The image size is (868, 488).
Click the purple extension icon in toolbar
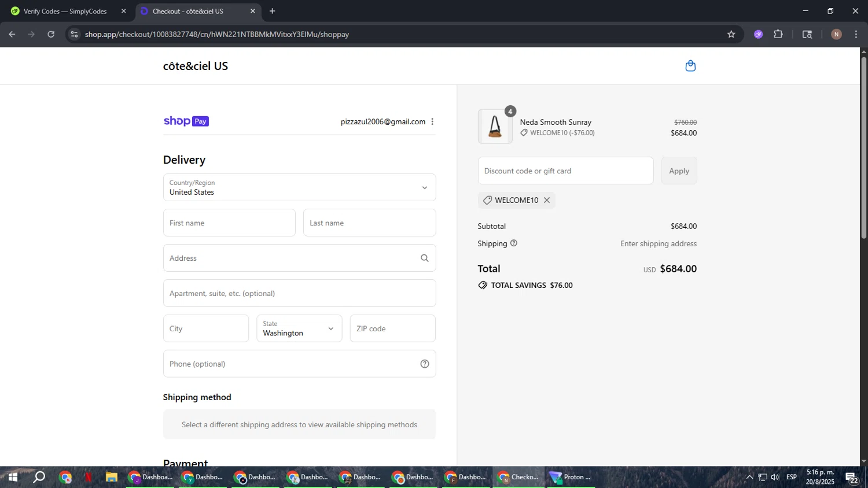click(759, 34)
